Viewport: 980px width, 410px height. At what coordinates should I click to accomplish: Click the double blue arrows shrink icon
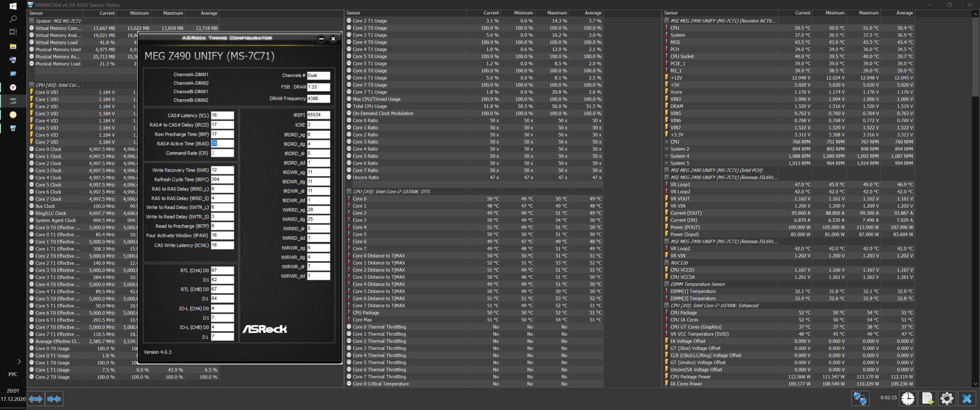(x=54, y=399)
